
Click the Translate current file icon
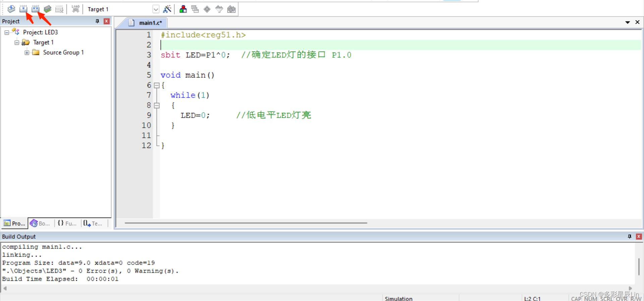(x=11, y=9)
